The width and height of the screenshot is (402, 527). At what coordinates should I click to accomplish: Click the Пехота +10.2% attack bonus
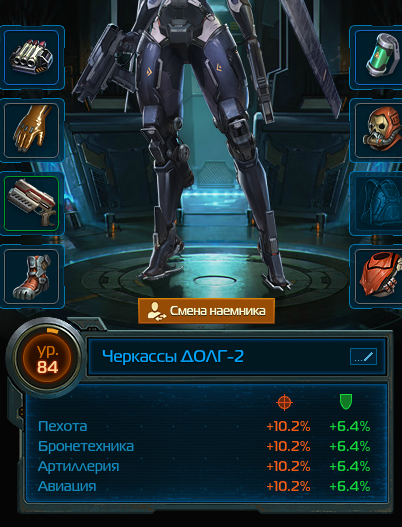(288, 427)
